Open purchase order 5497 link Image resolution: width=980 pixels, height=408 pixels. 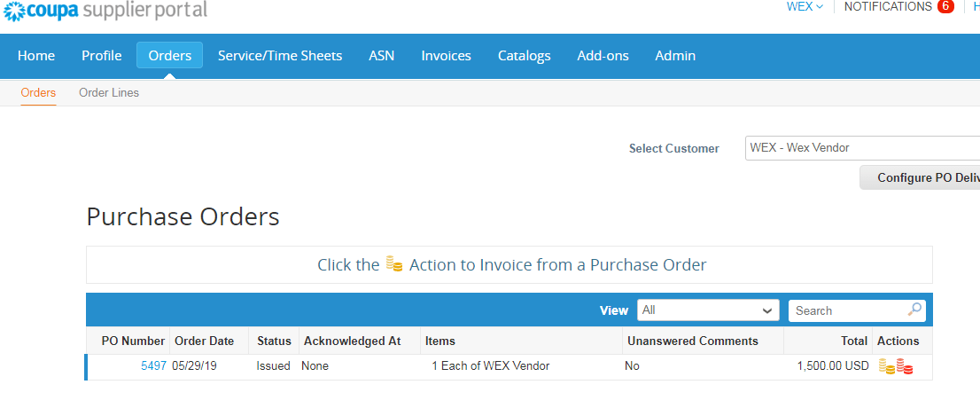[154, 366]
